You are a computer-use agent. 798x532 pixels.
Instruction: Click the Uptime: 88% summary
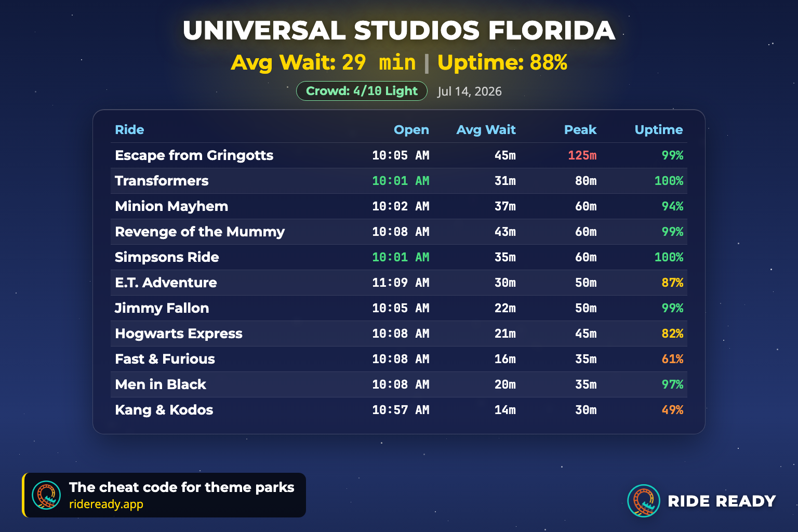pyautogui.click(x=502, y=62)
